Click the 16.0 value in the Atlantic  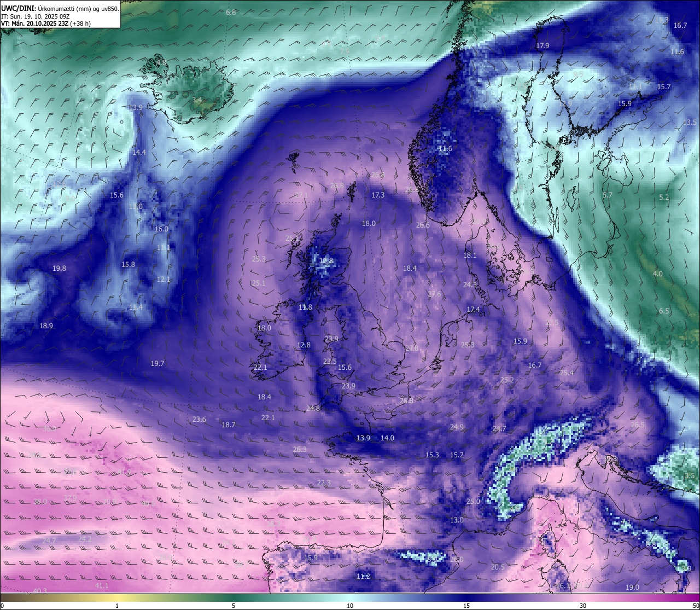[x=161, y=229]
